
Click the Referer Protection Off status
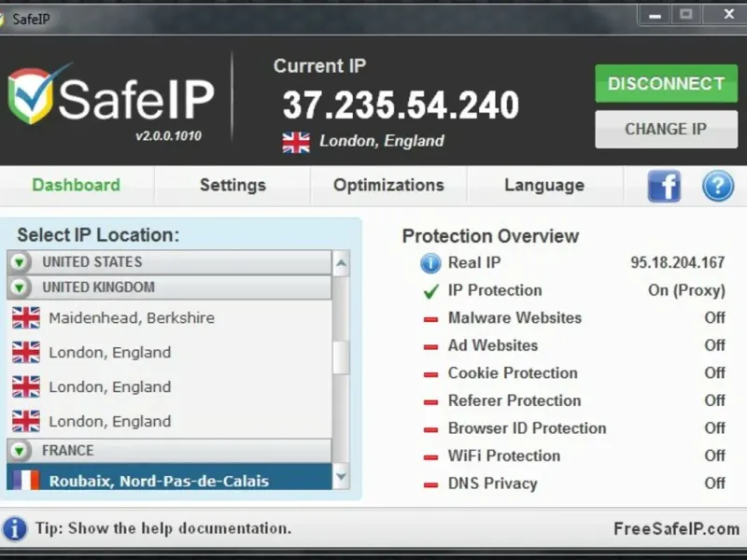714,400
